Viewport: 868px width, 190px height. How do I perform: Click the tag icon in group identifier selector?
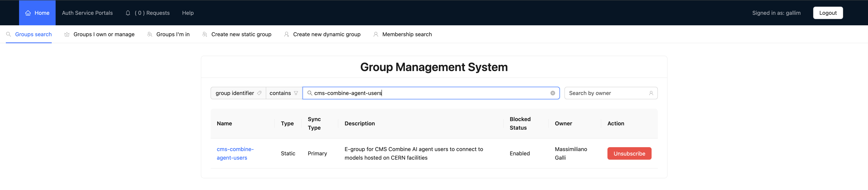click(259, 93)
